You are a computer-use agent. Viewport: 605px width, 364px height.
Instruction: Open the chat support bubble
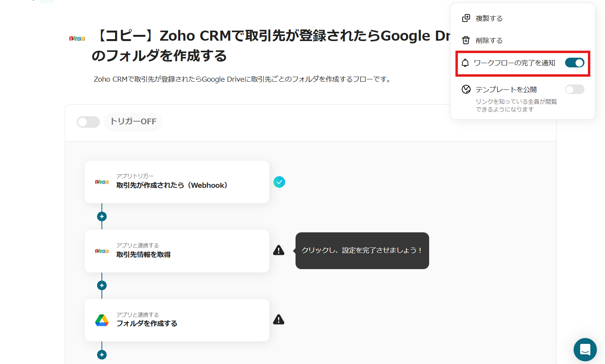(585, 350)
